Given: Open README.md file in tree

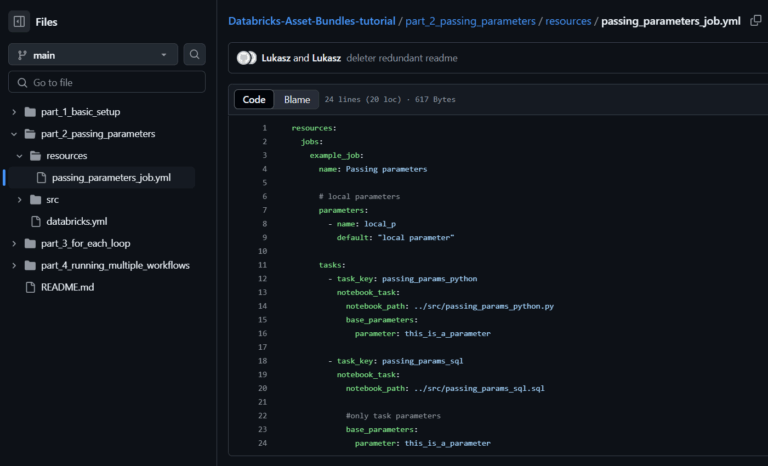Looking at the screenshot, I should pyautogui.click(x=67, y=287).
